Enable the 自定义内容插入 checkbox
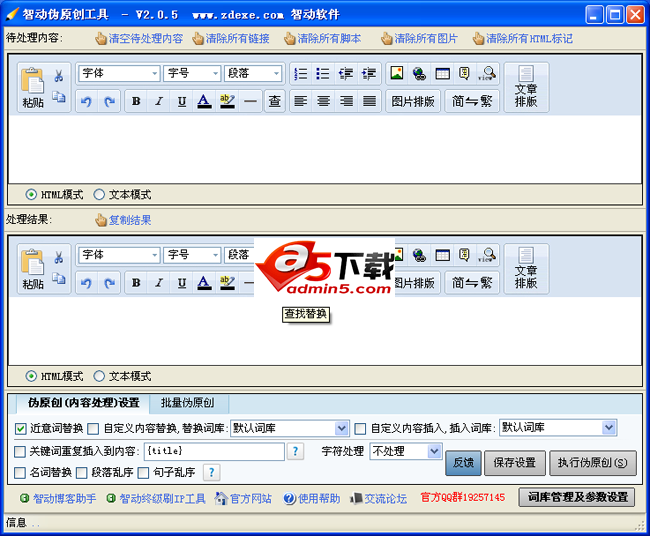 tap(360, 429)
